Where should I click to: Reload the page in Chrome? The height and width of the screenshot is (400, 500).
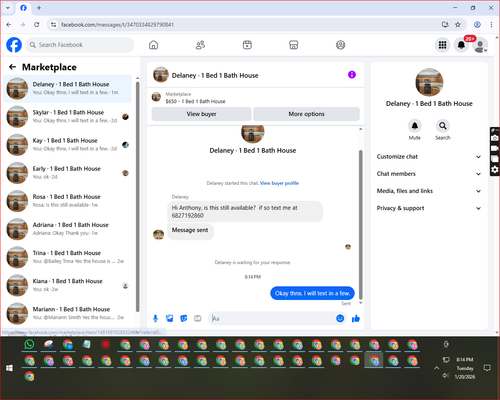[x=37, y=25]
